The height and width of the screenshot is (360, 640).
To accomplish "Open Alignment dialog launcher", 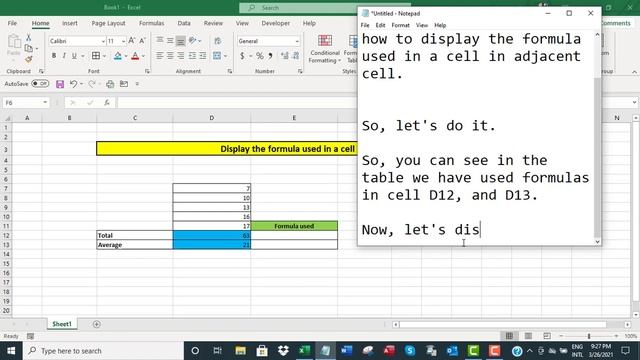I will click(x=230, y=71).
